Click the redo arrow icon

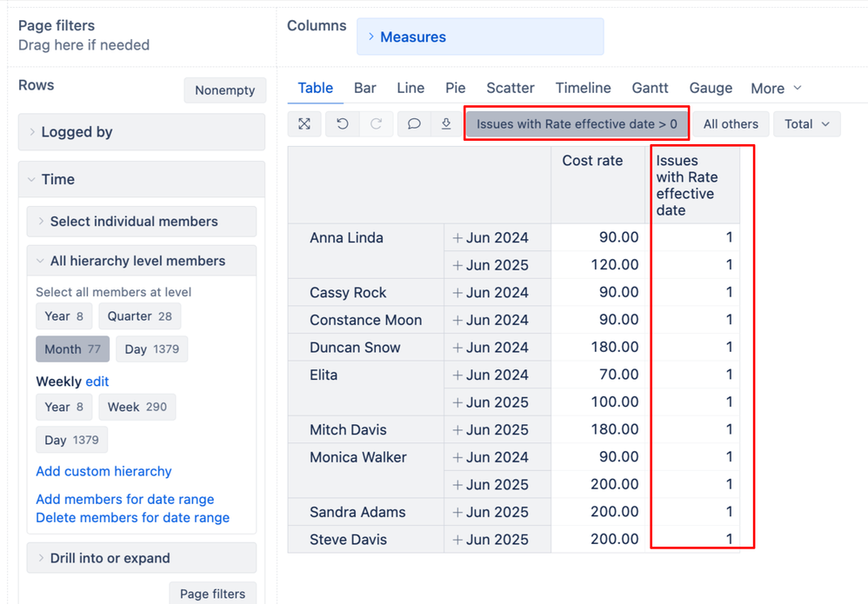tap(376, 124)
